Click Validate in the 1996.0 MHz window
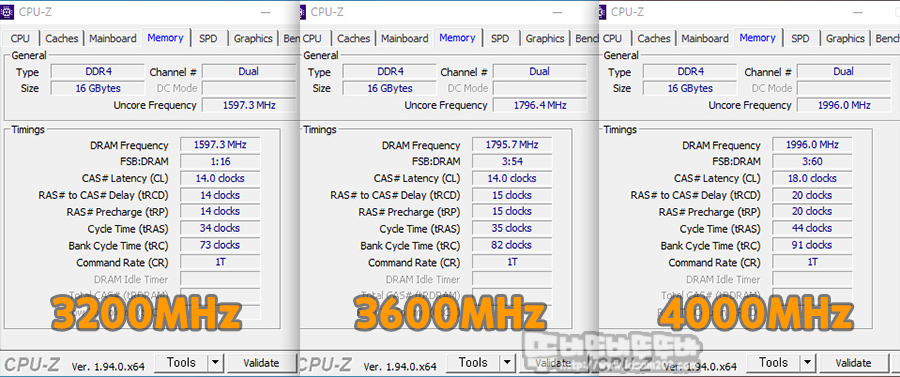 (854, 363)
